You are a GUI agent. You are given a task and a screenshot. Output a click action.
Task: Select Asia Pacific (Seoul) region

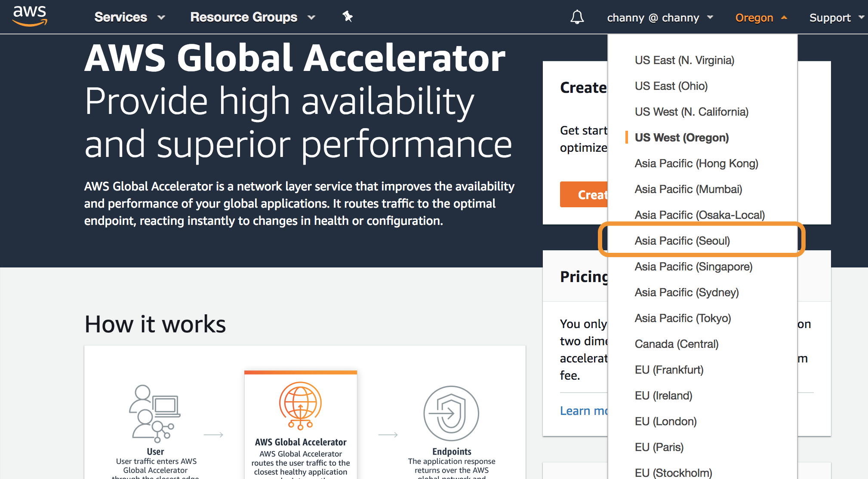tap(682, 241)
